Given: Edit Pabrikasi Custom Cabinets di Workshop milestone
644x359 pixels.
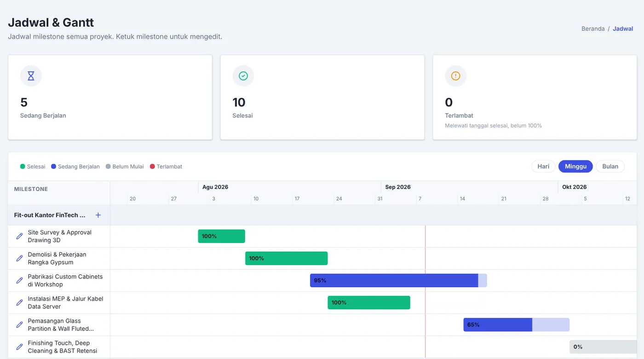Looking at the screenshot, I should (x=19, y=280).
